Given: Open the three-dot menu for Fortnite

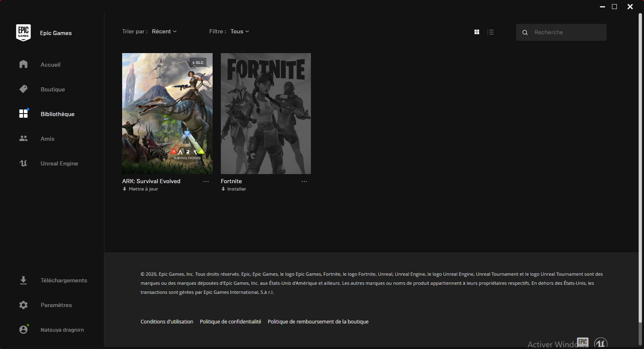Looking at the screenshot, I should tap(304, 181).
